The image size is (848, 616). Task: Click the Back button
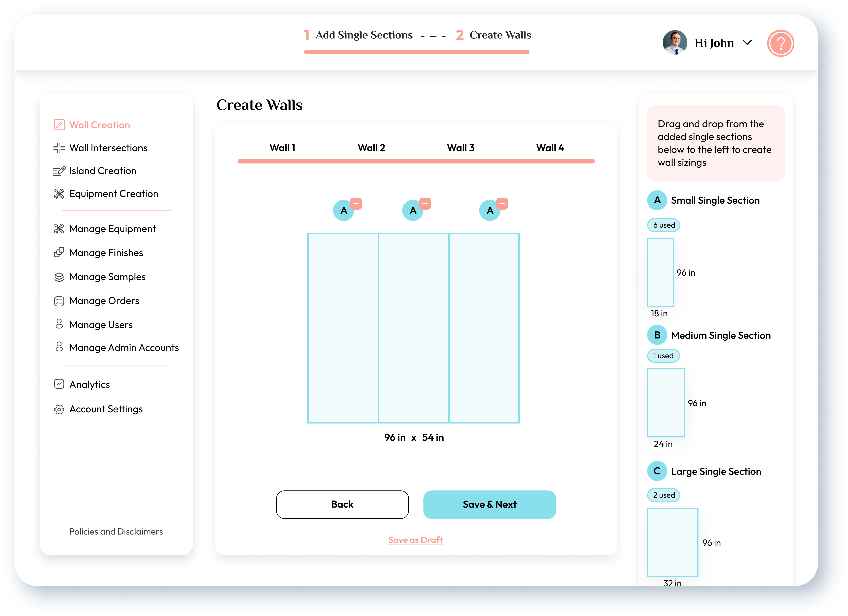click(x=342, y=505)
